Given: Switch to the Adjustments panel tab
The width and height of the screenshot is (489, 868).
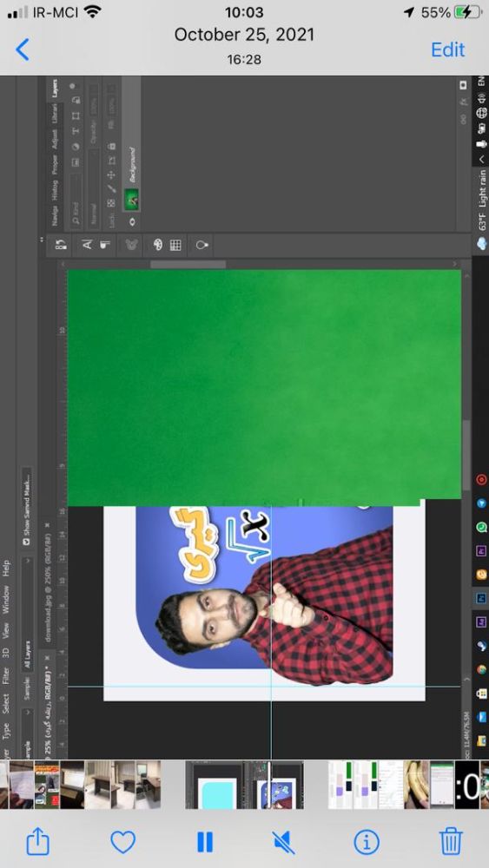Looking at the screenshot, I should [54, 140].
